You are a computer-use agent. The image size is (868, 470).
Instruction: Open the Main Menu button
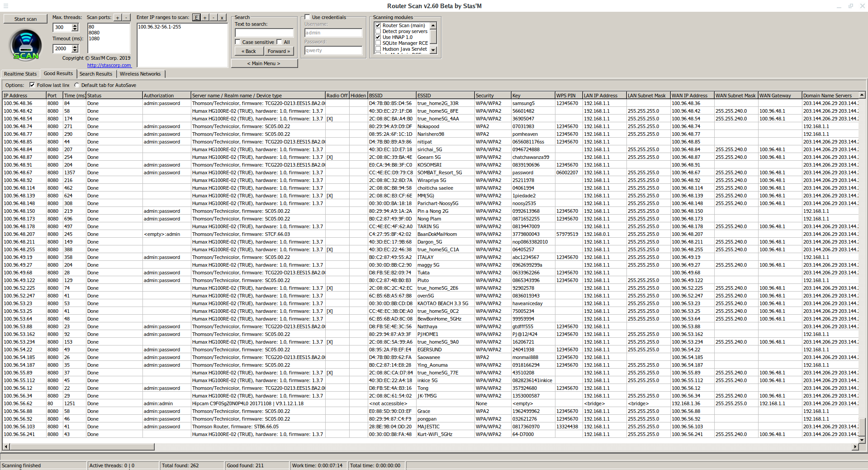click(x=264, y=63)
